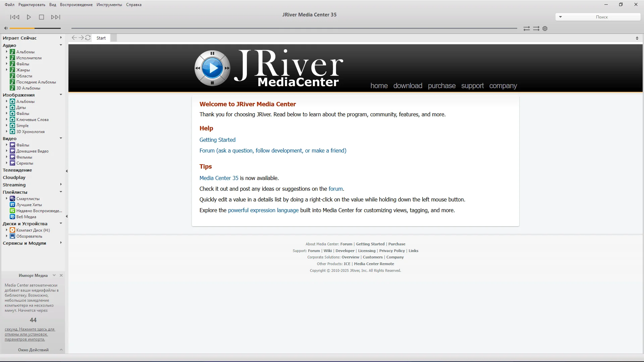This screenshot has height=362, width=644.
Task: Click the Жанры note icon
Action: coord(12,70)
